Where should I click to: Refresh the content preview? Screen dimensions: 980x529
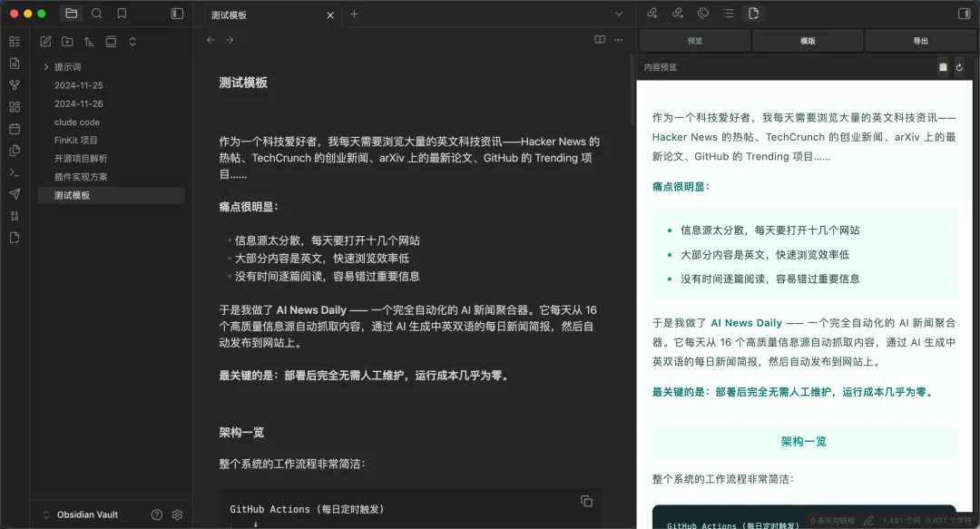click(x=959, y=67)
